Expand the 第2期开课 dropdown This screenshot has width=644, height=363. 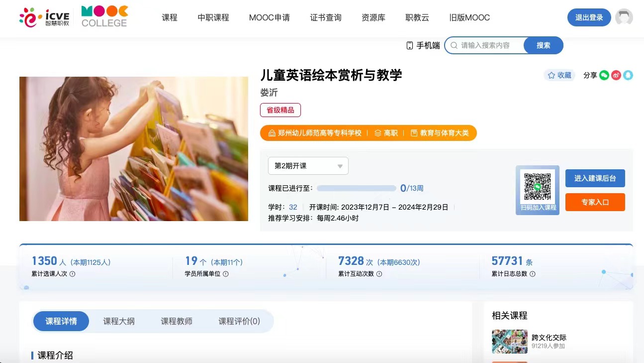pyautogui.click(x=308, y=166)
